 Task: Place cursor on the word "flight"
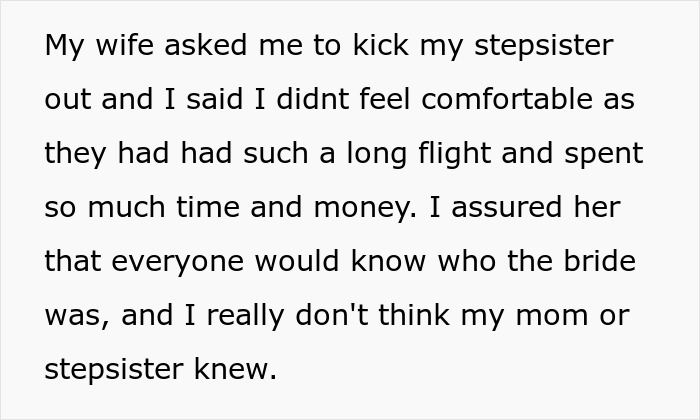pyautogui.click(x=454, y=155)
